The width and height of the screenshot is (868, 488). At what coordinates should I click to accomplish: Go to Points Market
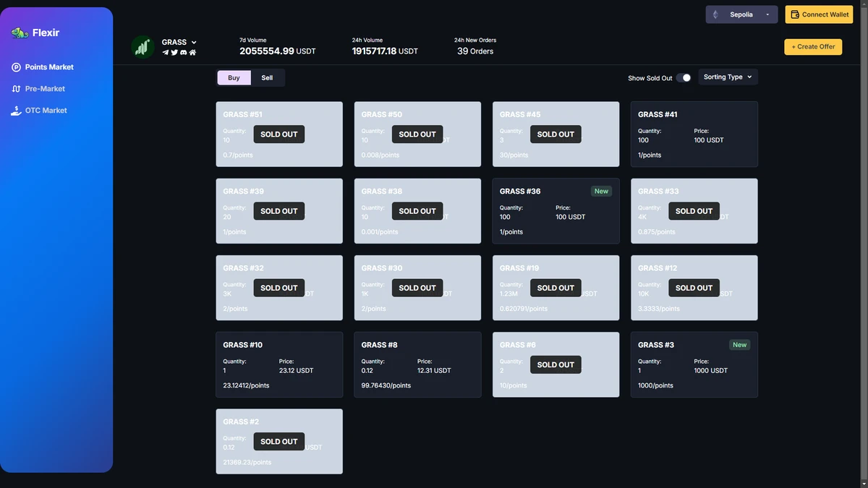49,67
